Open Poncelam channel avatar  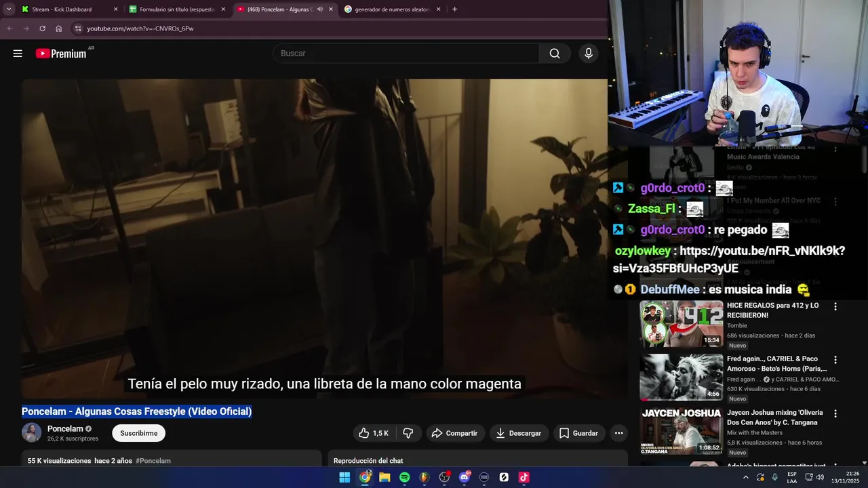[31, 432]
